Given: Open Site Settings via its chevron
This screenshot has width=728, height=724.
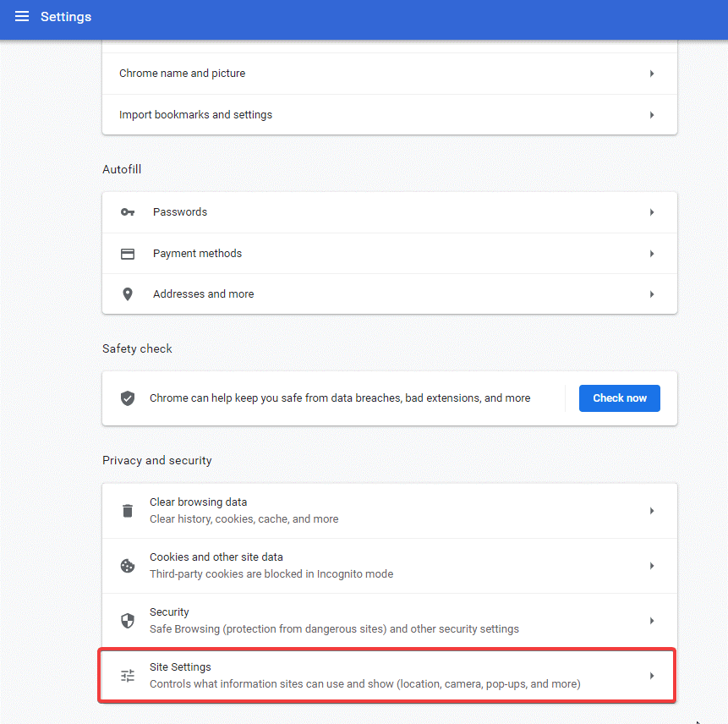Looking at the screenshot, I should pos(651,675).
